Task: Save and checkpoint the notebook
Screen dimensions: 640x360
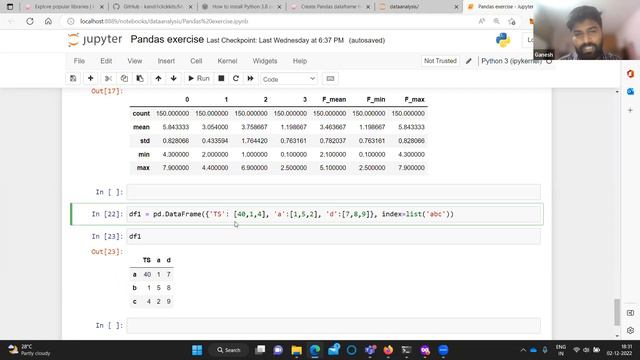Action: [73, 78]
